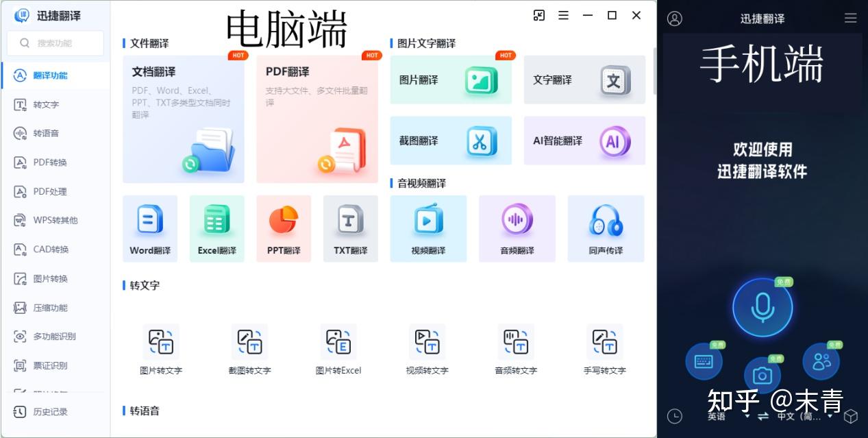Viewport: 868px width, 438px height.
Task: Swap languages with the arrows icon
Action: point(762,416)
